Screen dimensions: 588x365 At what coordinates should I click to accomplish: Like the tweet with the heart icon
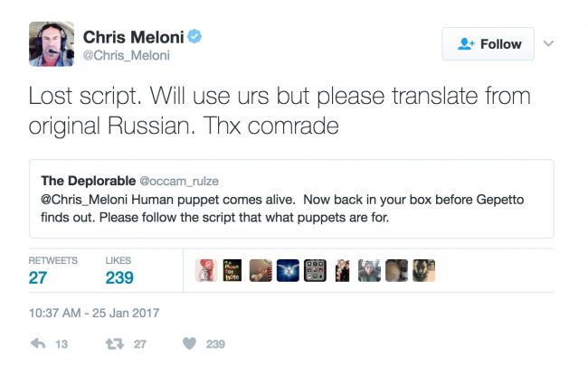[x=190, y=343]
